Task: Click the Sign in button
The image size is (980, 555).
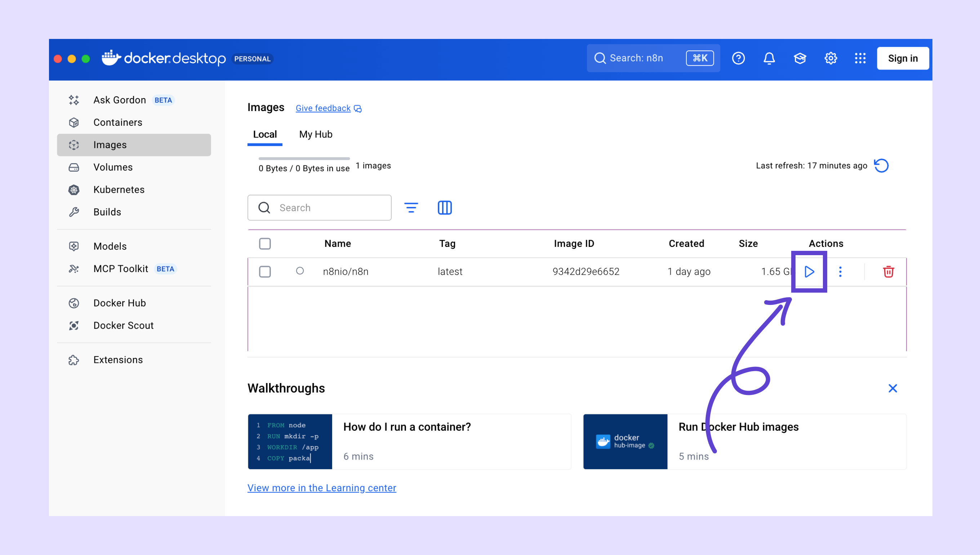Action: point(902,58)
